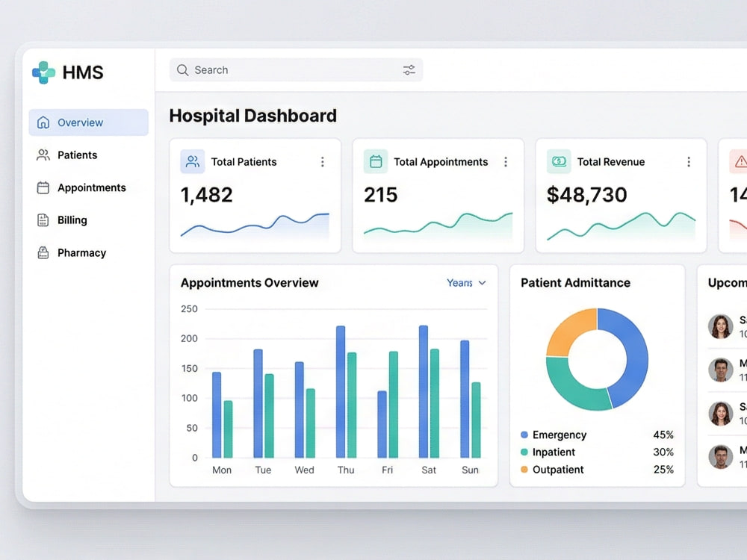Click the Total Revenue money icon
The height and width of the screenshot is (560, 747).
click(x=559, y=161)
